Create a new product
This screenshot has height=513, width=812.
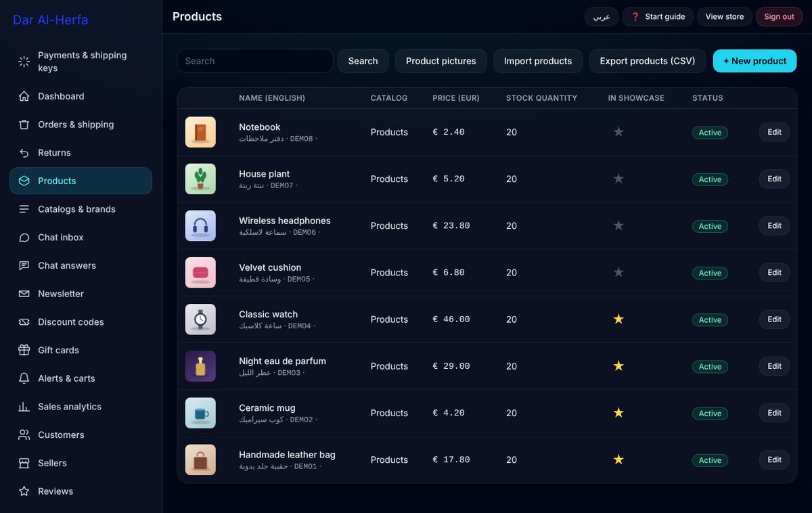pyautogui.click(x=755, y=61)
